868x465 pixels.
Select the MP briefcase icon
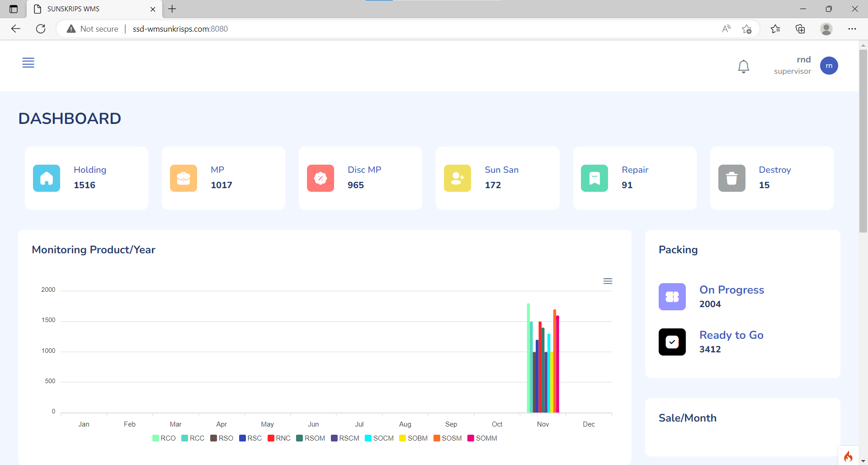[184, 178]
